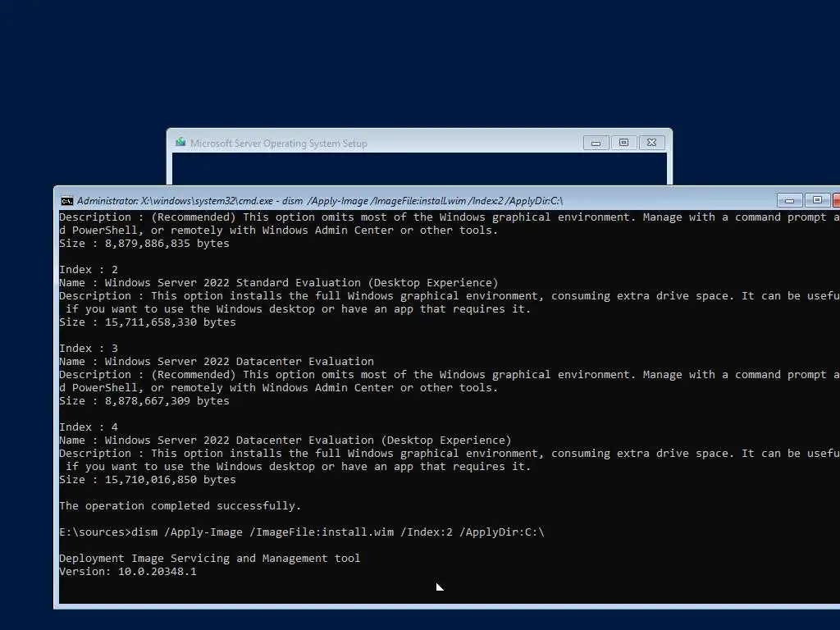Click 'The operation completed successfully.' message
Viewport: 840px width, 630px height.
pos(180,505)
